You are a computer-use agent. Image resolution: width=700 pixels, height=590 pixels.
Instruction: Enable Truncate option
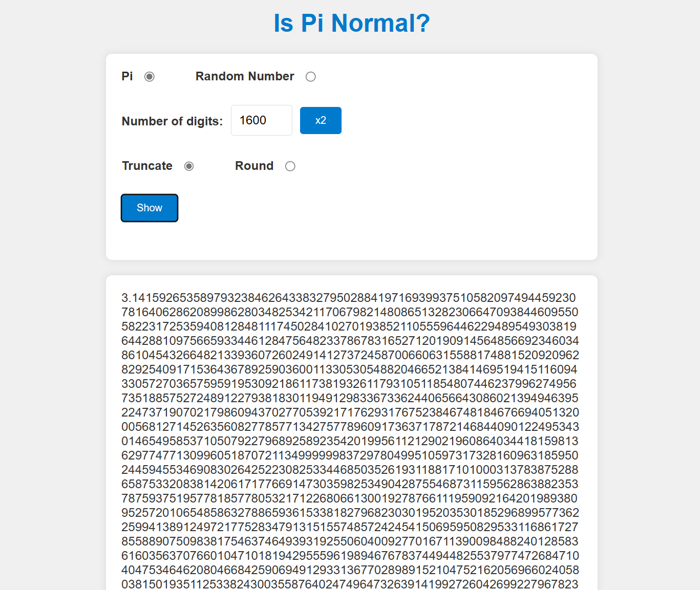189,166
